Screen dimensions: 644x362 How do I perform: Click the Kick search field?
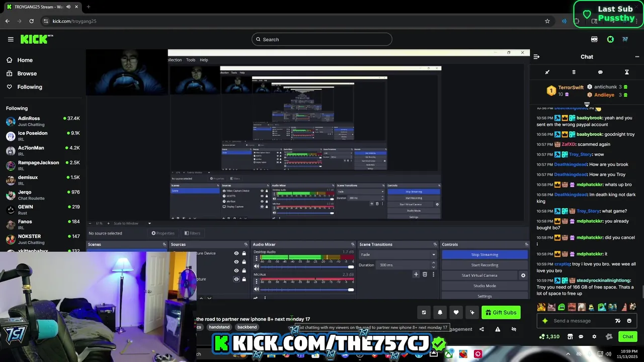tap(322, 39)
